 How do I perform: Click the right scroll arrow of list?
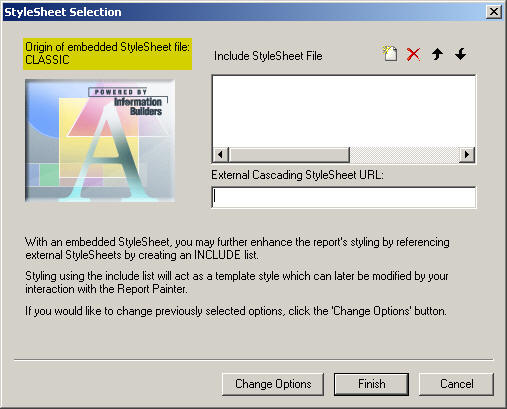pos(467,155)
